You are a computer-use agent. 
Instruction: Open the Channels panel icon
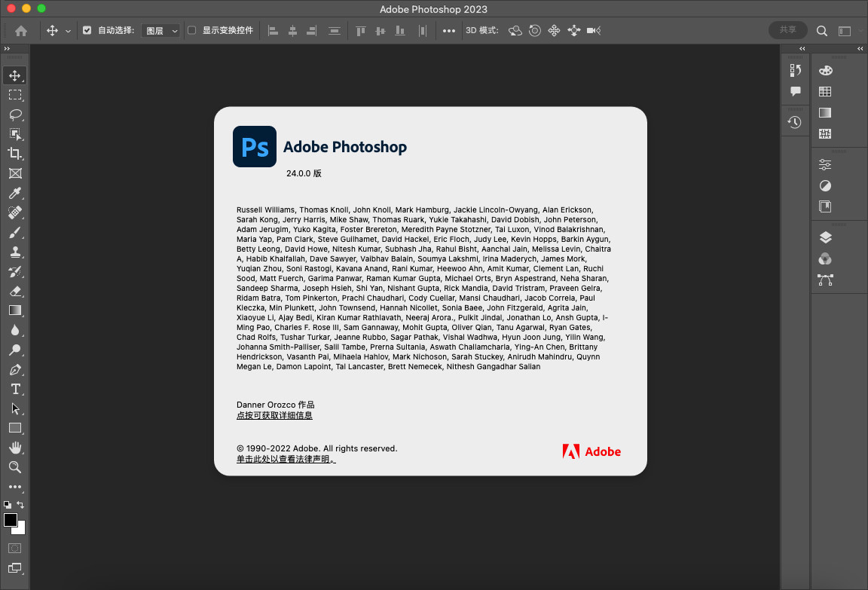[x=825, y=258]
